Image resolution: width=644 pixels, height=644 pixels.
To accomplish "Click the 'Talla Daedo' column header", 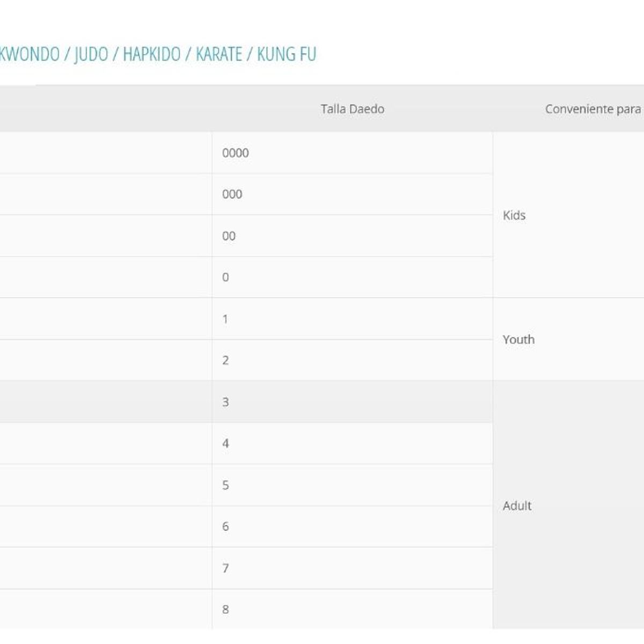I will 352,109.
